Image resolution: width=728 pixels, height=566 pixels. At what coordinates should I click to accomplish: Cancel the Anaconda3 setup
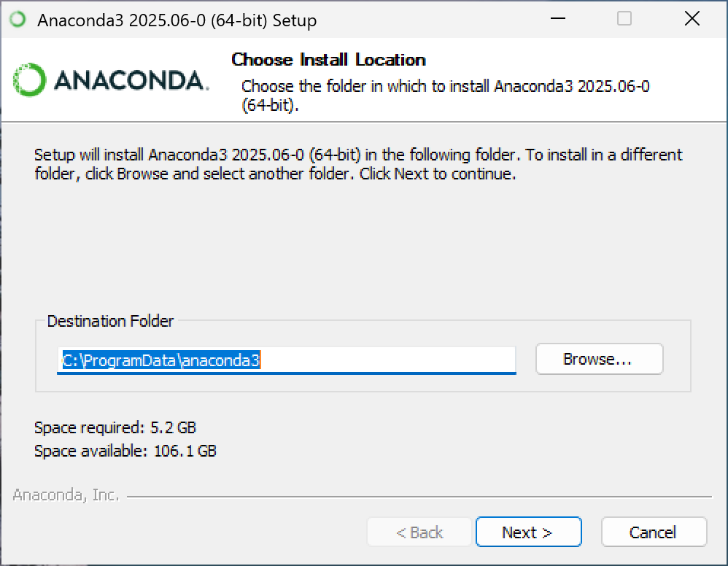click(x=654, y=532)
